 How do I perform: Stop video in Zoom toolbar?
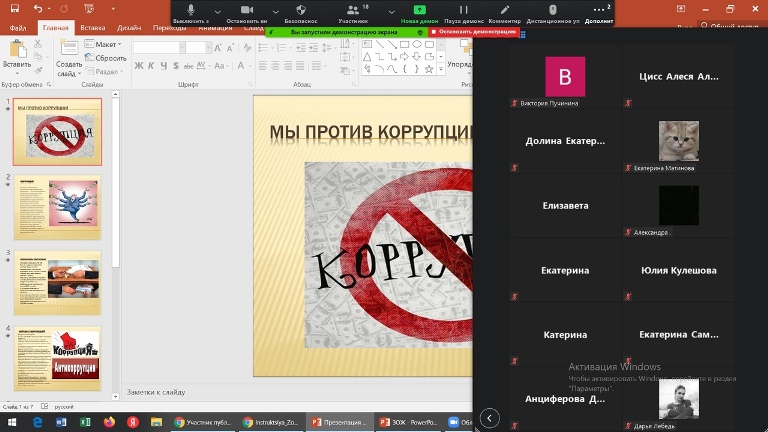tap(246, 11)
